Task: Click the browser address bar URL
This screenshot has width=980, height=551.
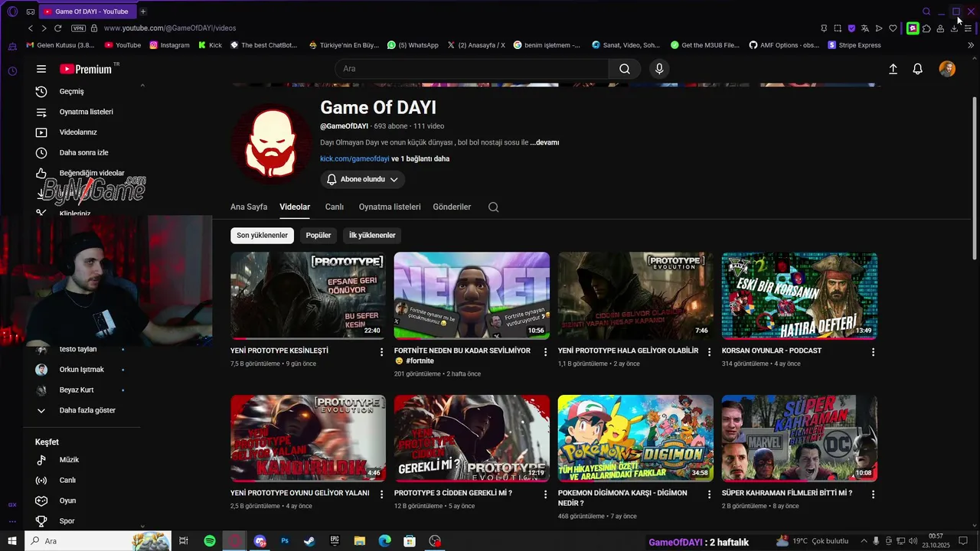Action: pos(170,28)
